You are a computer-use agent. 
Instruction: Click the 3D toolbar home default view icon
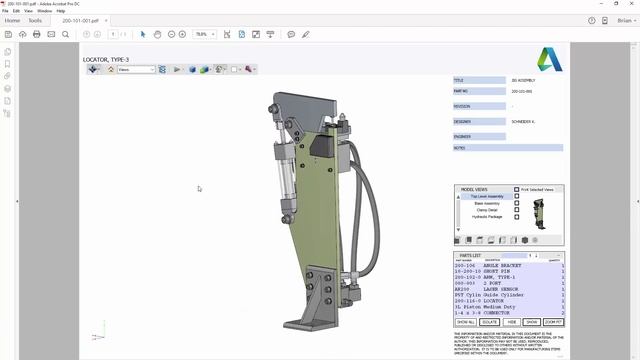pyautogui.click(x=111, y=69)
